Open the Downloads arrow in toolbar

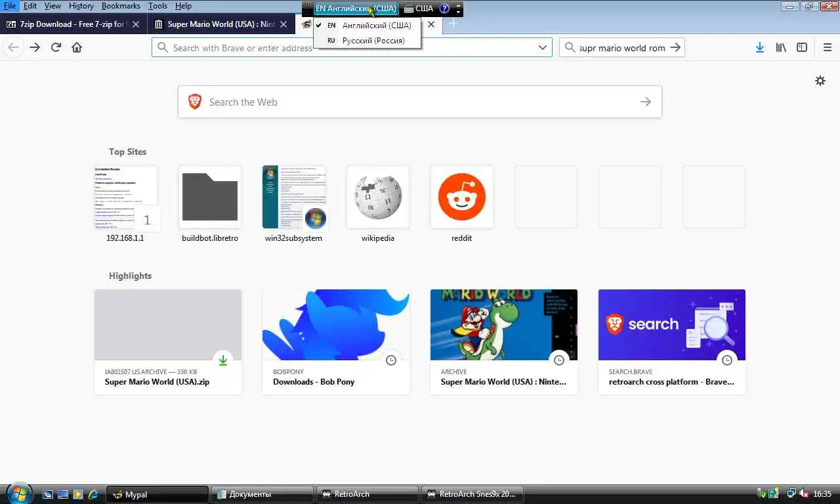[x=760, y=47]
